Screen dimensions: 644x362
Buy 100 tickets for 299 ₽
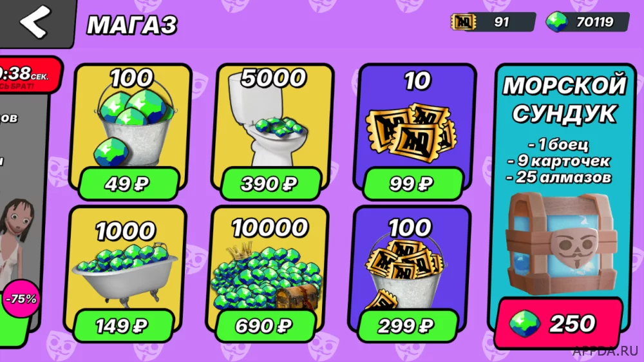(x=408, y=326)
